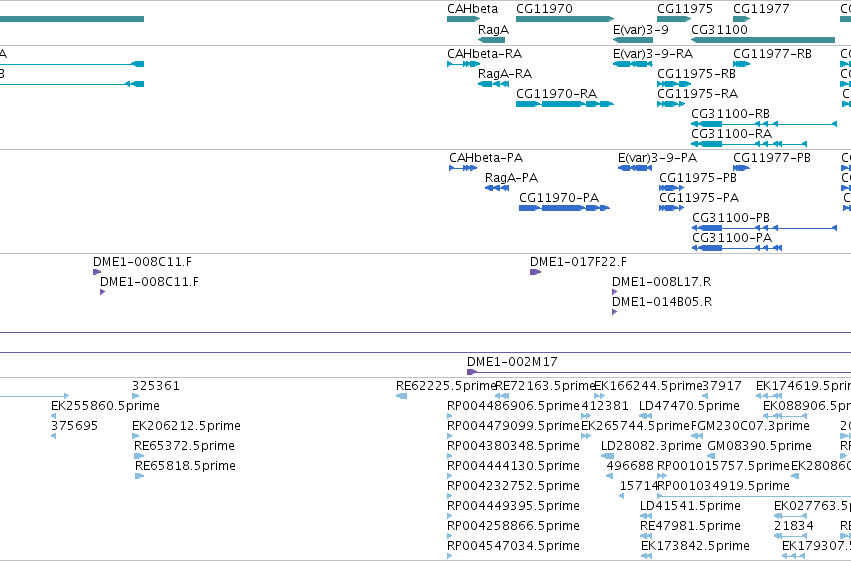Open EST RP004258866.5prime
851x561 pixels.
449,537
